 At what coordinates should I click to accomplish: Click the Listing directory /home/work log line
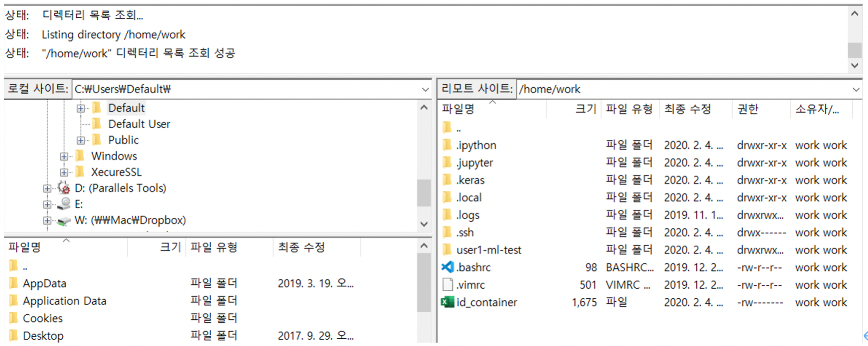click(x=113, y=34)
